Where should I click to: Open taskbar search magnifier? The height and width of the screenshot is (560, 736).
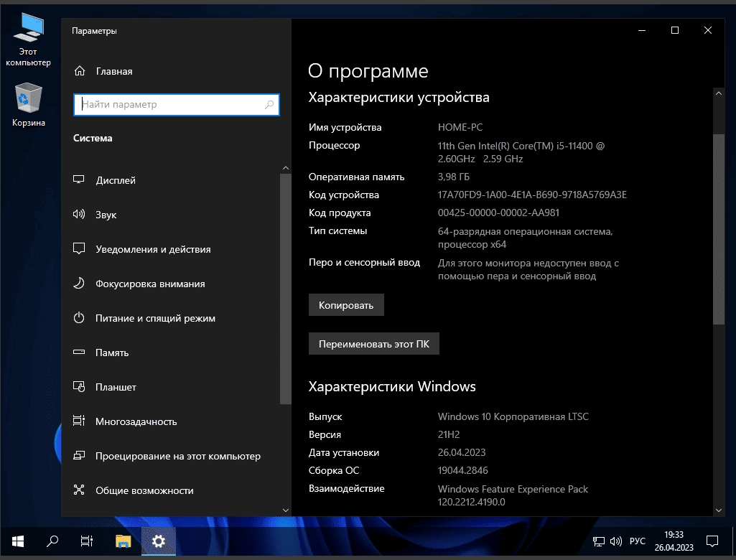click(52, 541)
